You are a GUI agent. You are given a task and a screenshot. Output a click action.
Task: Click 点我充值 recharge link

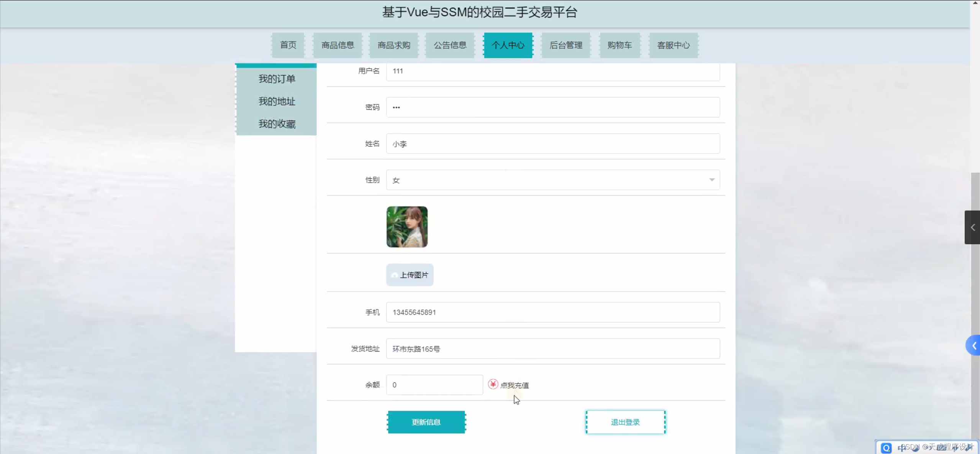point(515,385)
